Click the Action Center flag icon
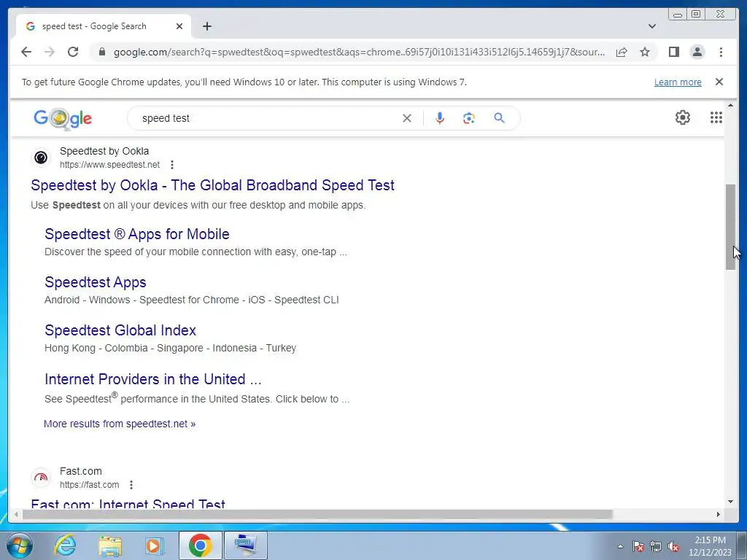Viewport: 747px width, 560px height. tap(638, 546)
